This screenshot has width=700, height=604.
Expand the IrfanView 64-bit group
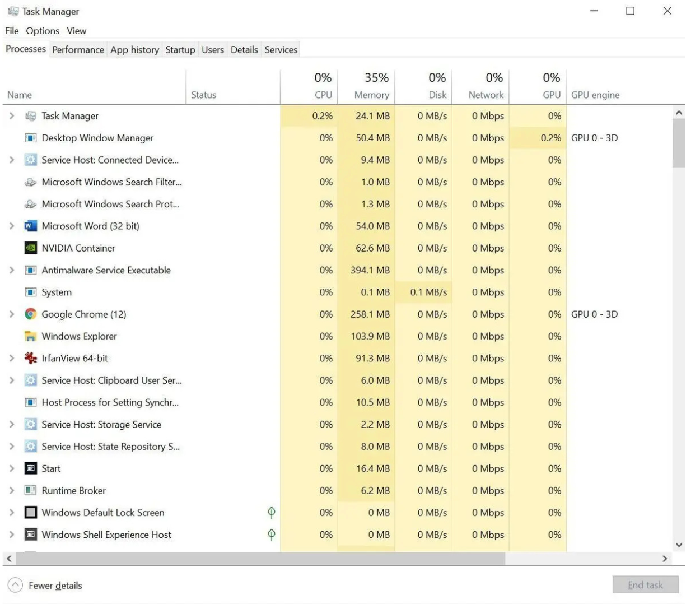(x=12, y=358)
